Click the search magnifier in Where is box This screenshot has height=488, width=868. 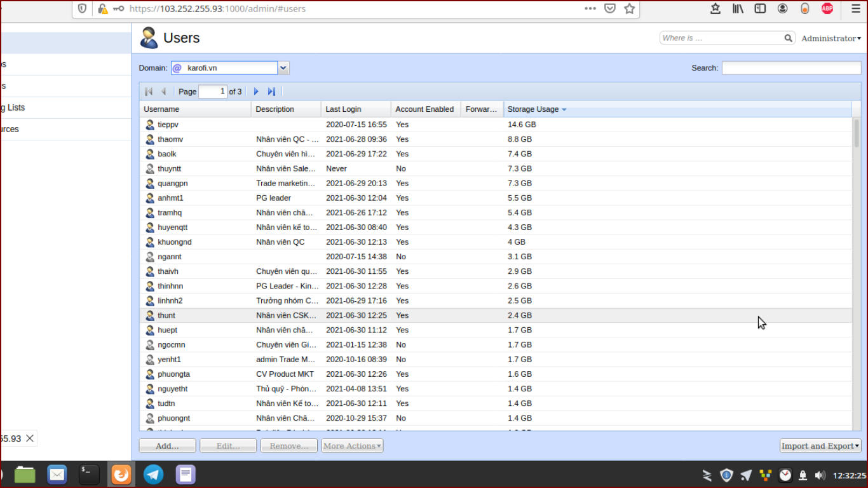click(x=788, y=38)
